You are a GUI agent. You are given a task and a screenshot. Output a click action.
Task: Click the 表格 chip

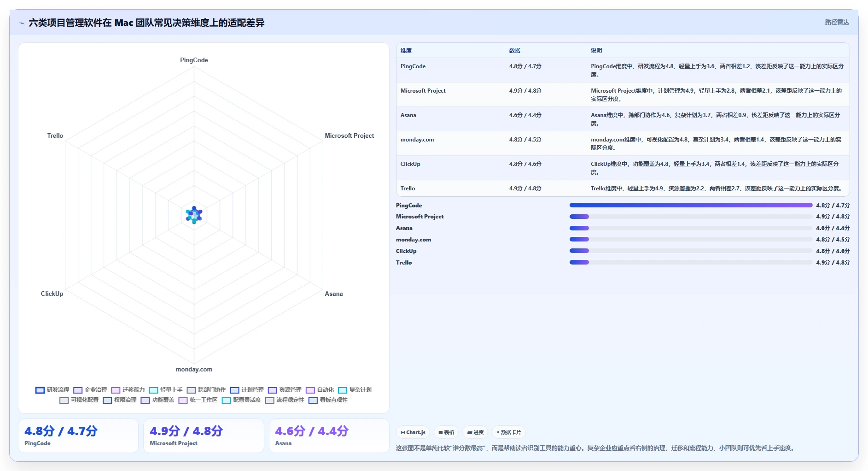point(446,432)
